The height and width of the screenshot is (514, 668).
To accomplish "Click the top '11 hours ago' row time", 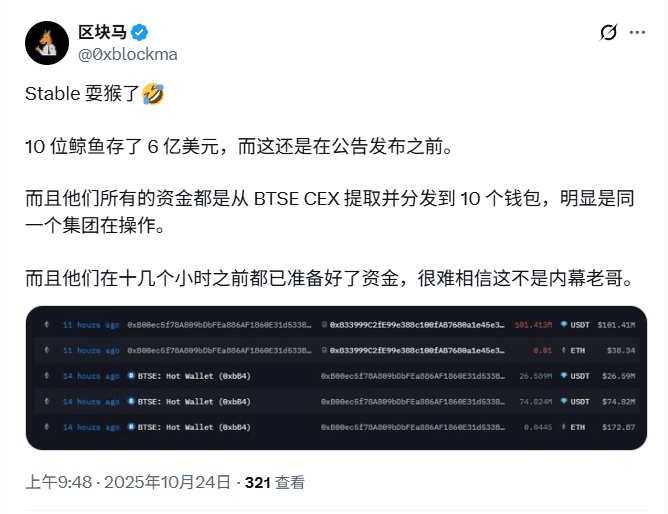I will [91, 325].
